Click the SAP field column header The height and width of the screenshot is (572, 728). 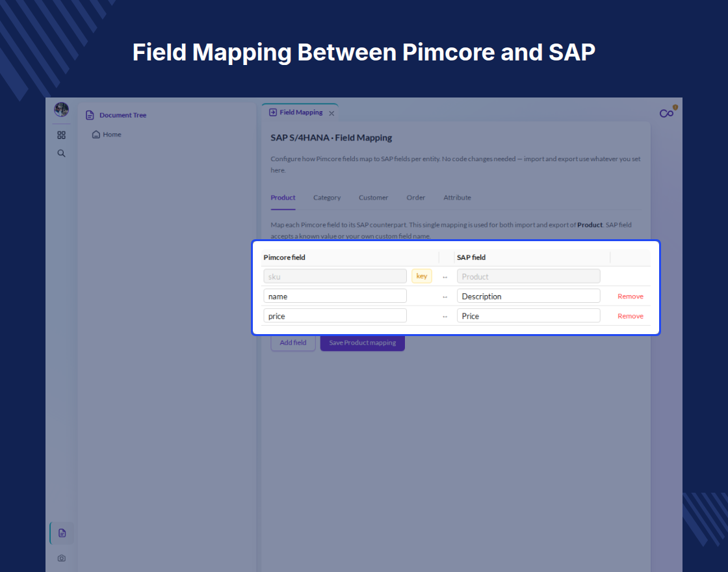pyautogui.click(x=471, y=257)
